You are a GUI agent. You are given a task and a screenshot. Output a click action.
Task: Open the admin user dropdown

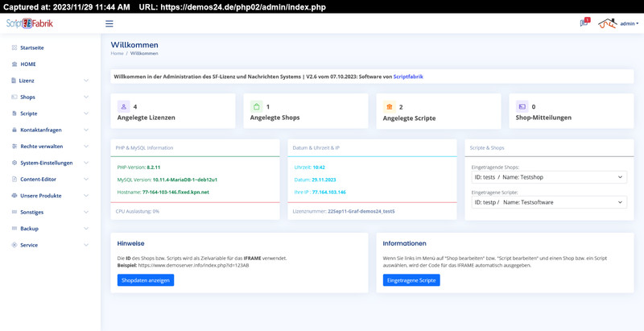coord(630,24)
